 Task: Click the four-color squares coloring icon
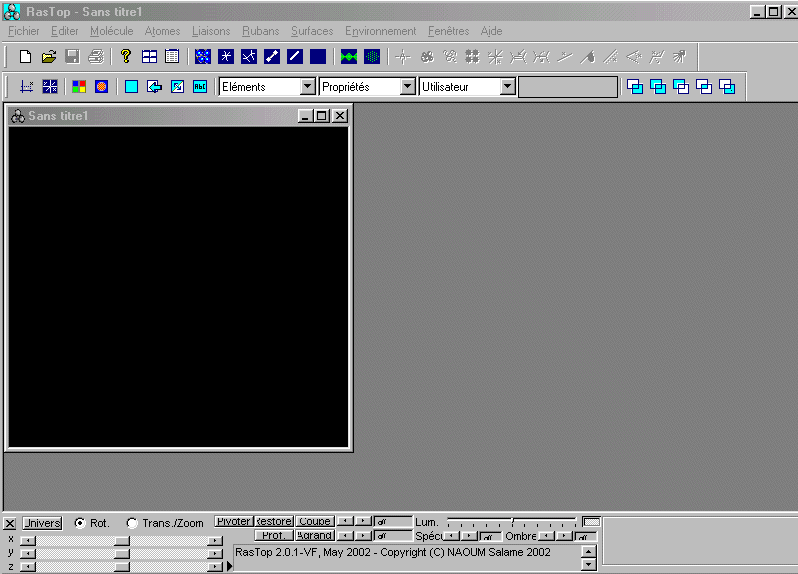79,87
